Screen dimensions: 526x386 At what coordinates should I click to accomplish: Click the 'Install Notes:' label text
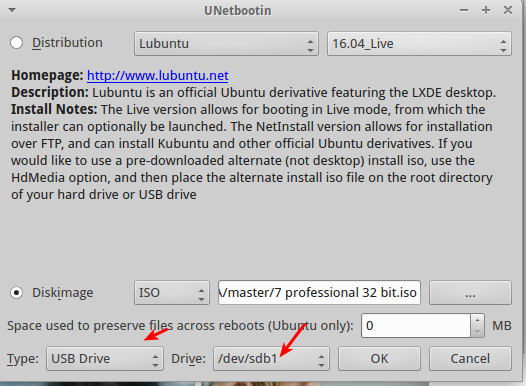54,109
